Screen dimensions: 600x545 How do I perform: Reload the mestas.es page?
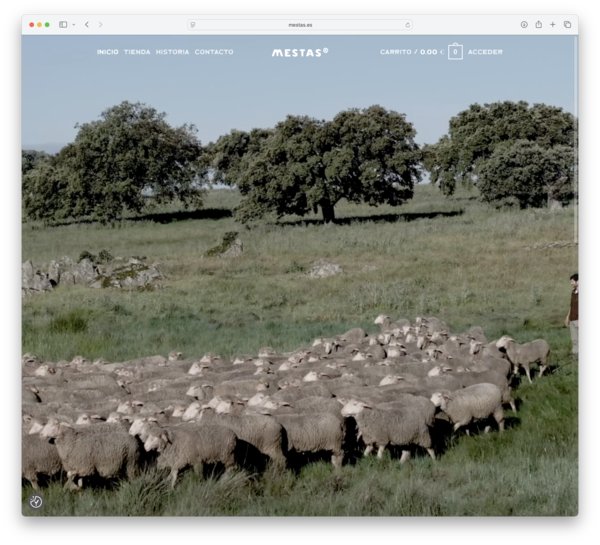pyautogui.click(x=407, y=24)
